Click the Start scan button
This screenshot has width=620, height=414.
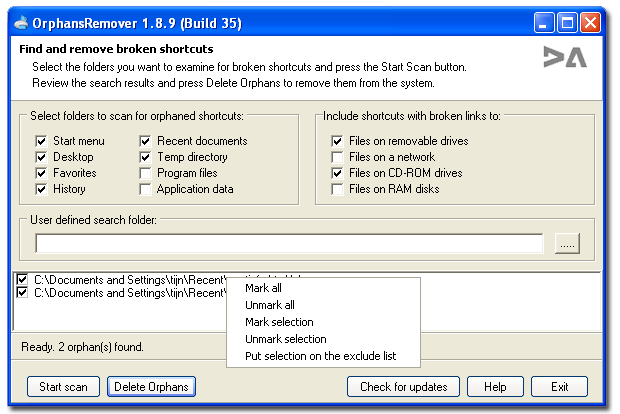(63, 387)
